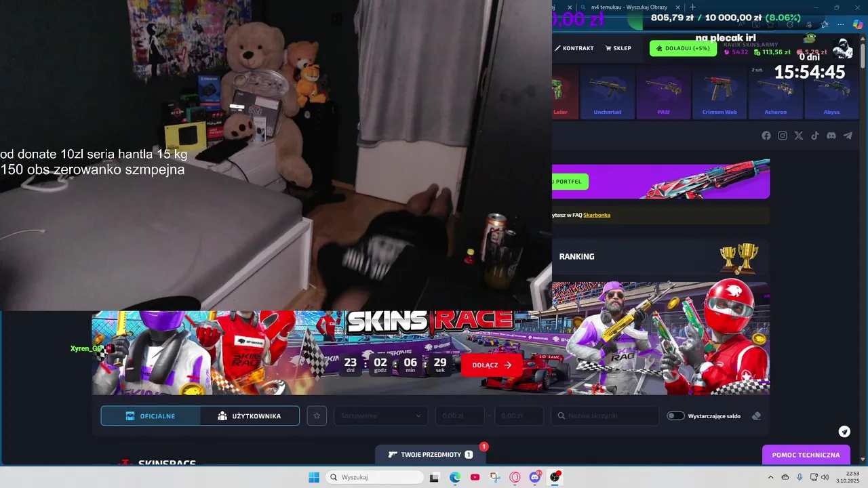Click the OneDrive cloud tray icon
This screenshot has width=868, height=488.
[785, 477]
